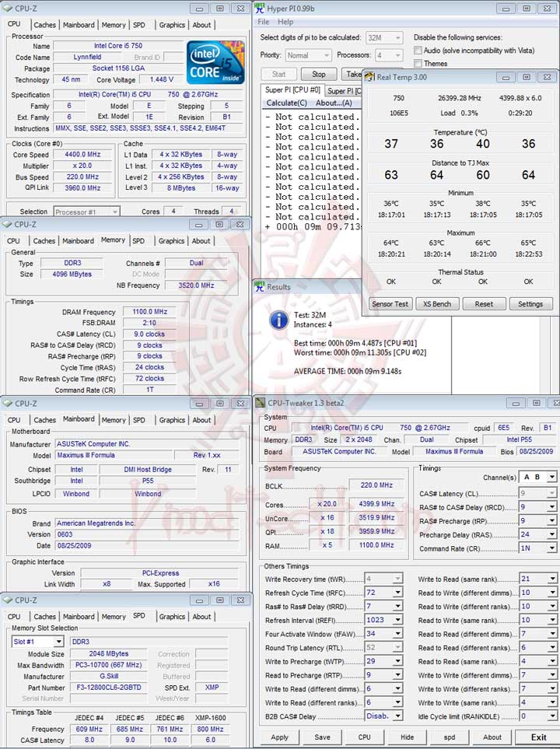Open the Processor #1 selection dropdown
The image size is (560, 749).
(86, 212)
